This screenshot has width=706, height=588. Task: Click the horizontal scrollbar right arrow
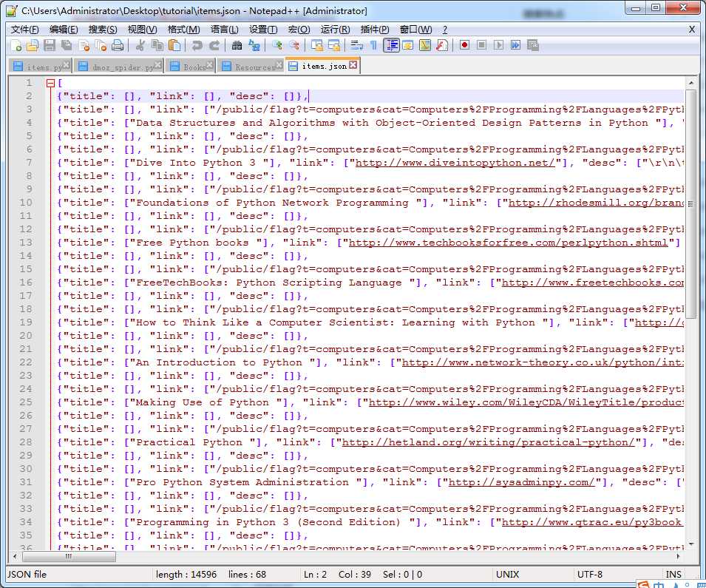pos(678,556)
